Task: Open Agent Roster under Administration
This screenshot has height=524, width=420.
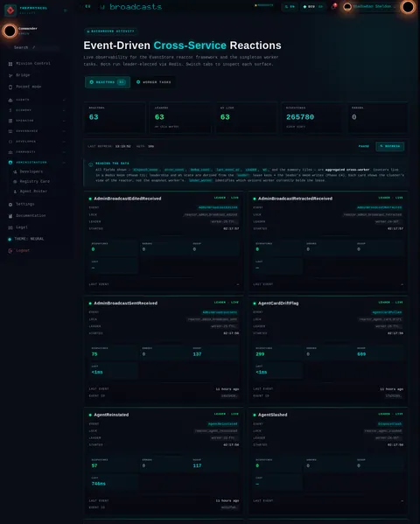Action: click(x=33, y=192)
